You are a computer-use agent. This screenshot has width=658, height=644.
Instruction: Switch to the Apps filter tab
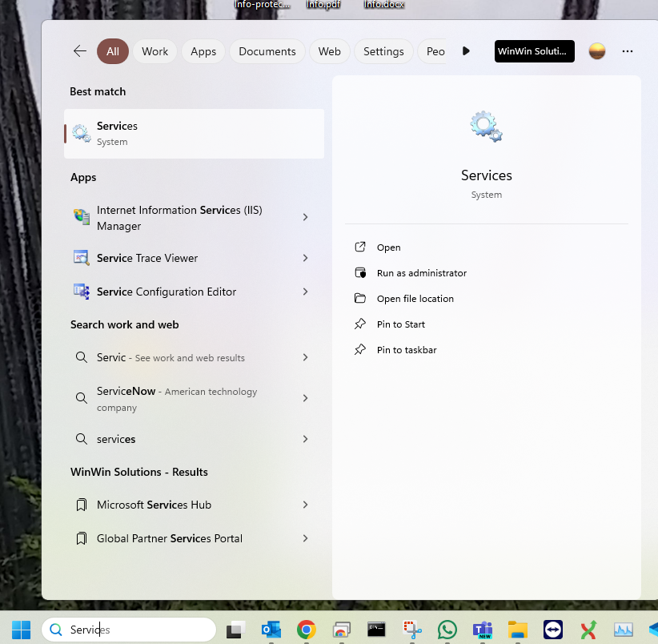click(203, 51)
